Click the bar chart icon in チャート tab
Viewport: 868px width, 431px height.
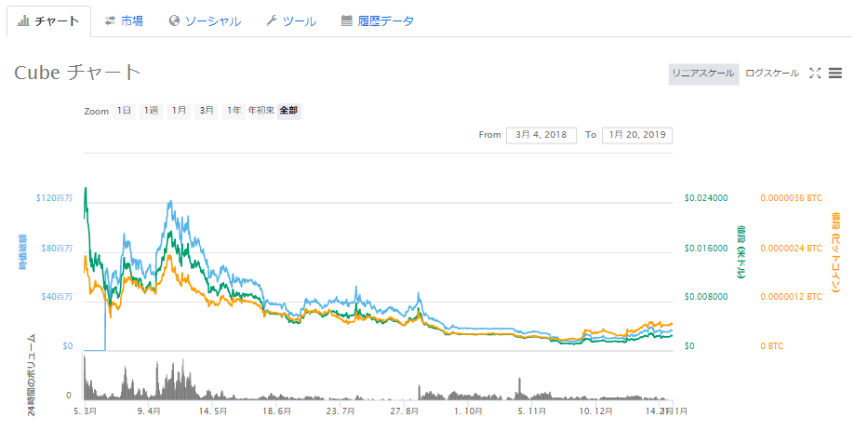point(23,20)
